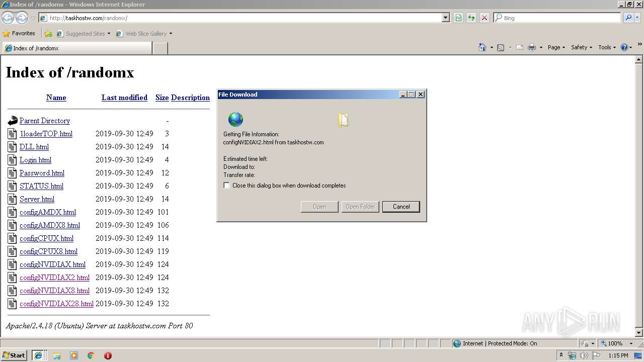The width and height of the screenshot is (644, 362).
Task: Open Windows Media Player from the taskbar
Action: pos(74,355)
